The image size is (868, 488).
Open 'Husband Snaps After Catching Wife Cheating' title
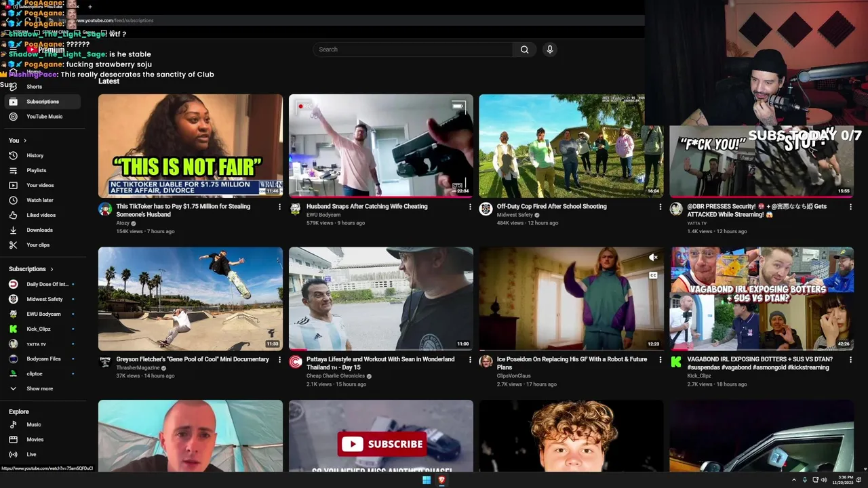coord(367,206)
